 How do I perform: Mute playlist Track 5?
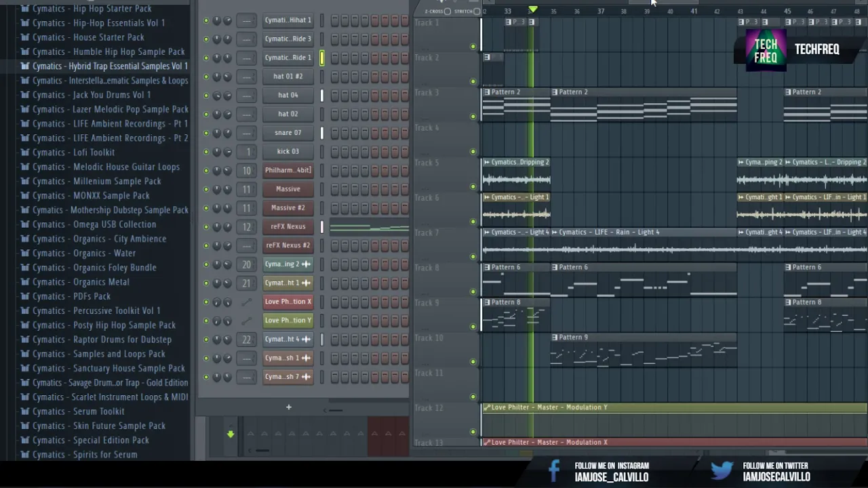[x=473, y=186]
